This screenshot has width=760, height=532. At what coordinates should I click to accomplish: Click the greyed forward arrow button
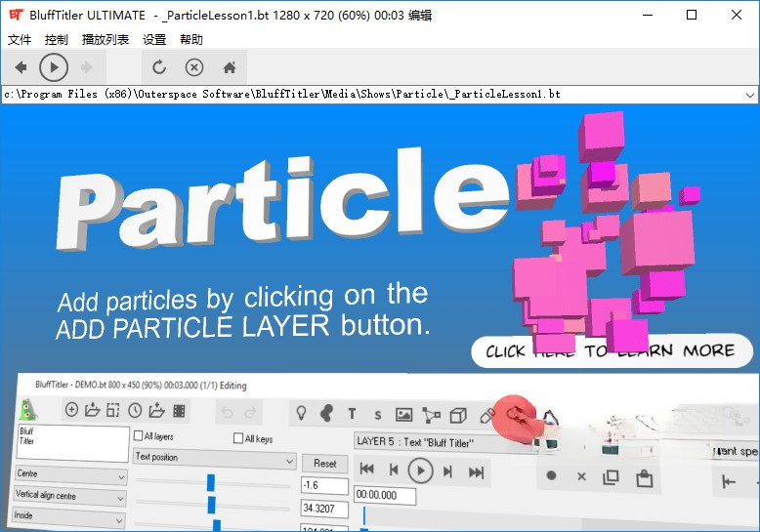pos(87,67)
